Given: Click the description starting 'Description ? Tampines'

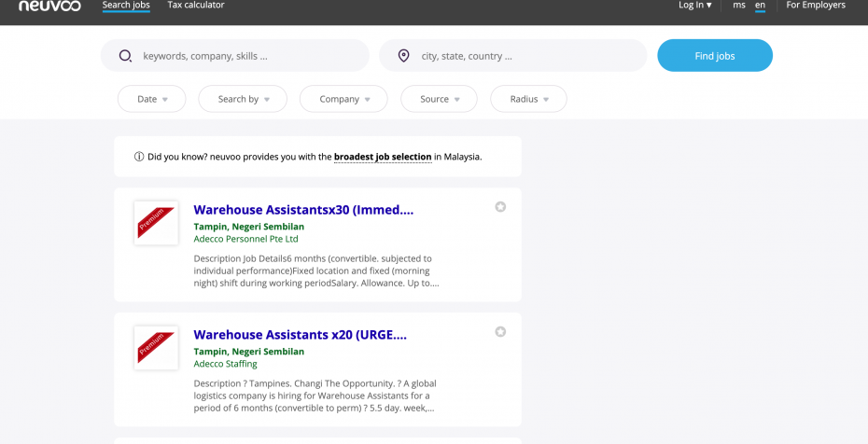Looking at the screenshot, I should click(315, 395).
